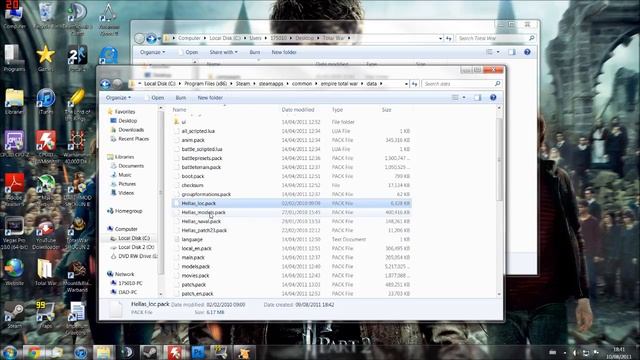This screenshot has width=640, height=360.
Task: Launch iTunes from the desktop
Action: [x=46, y=101]
